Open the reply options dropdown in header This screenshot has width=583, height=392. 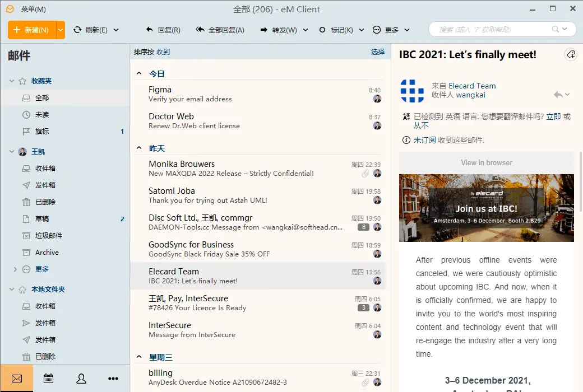[567, 95]
